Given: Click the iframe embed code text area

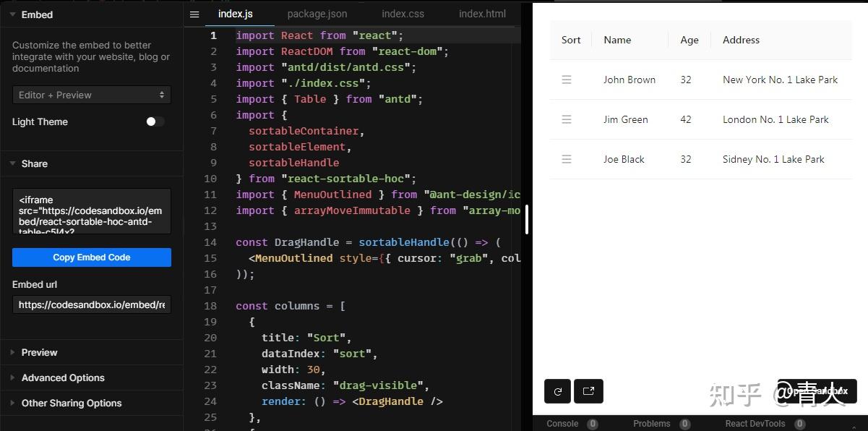Looking at the screenshot, I should (x=92, y=211).
